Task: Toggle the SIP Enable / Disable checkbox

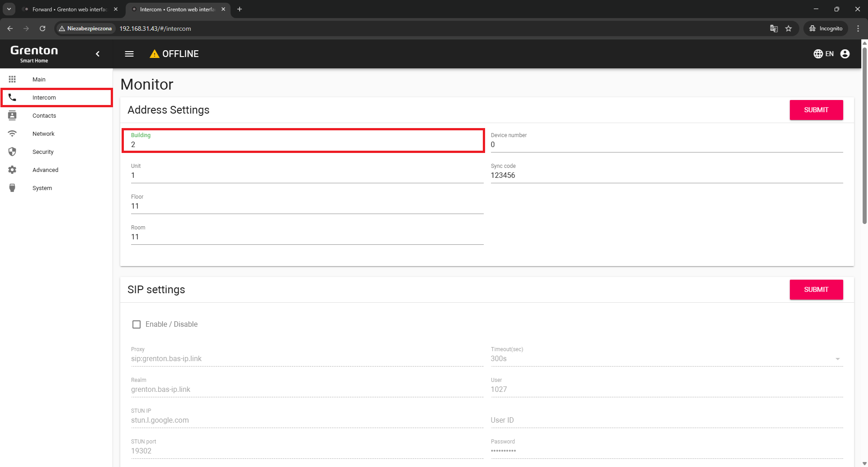Action: point(137,324)
